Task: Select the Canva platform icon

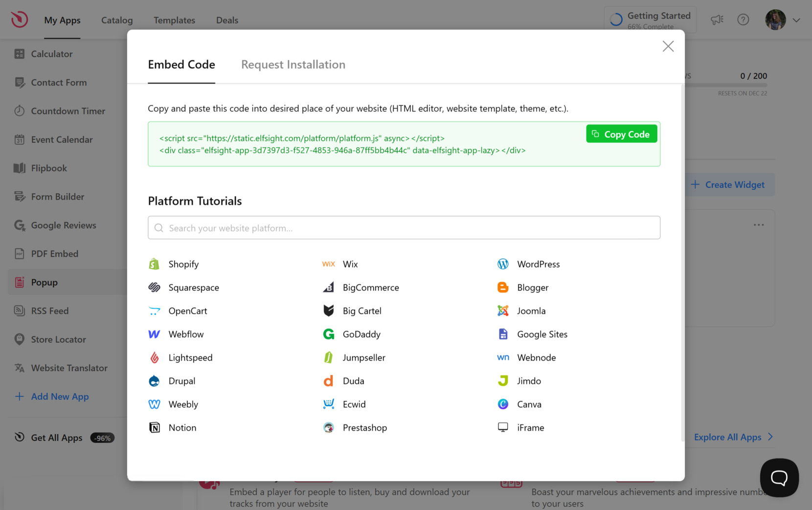Action: pos(502,404)
